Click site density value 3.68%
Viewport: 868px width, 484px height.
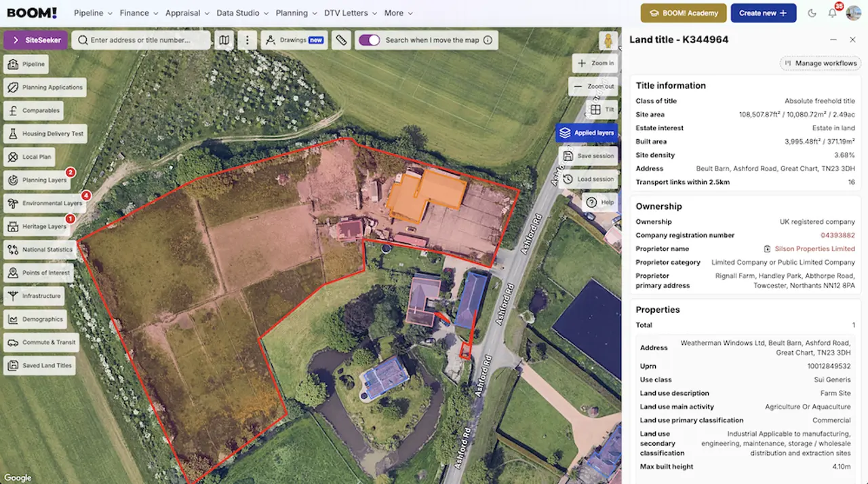(x=846, y=155)
